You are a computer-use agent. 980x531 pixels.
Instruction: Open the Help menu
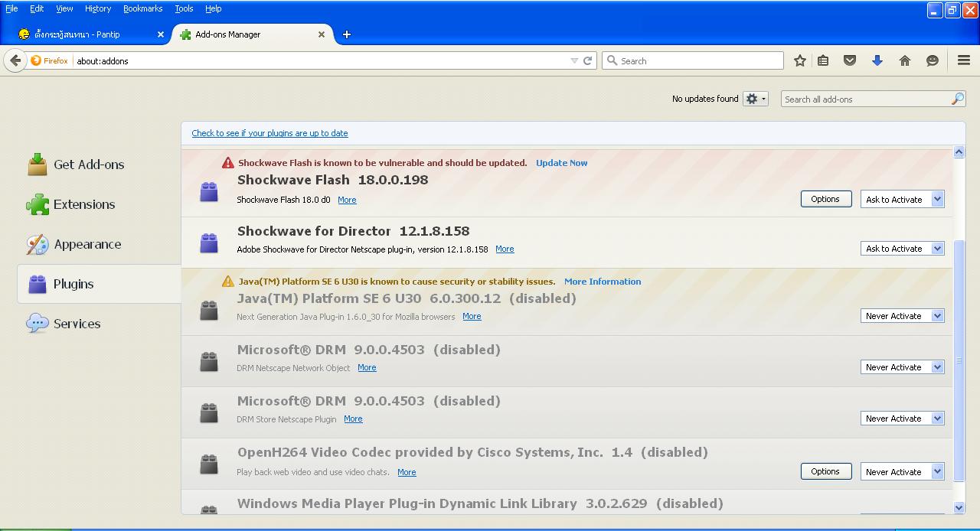[214, 8]
